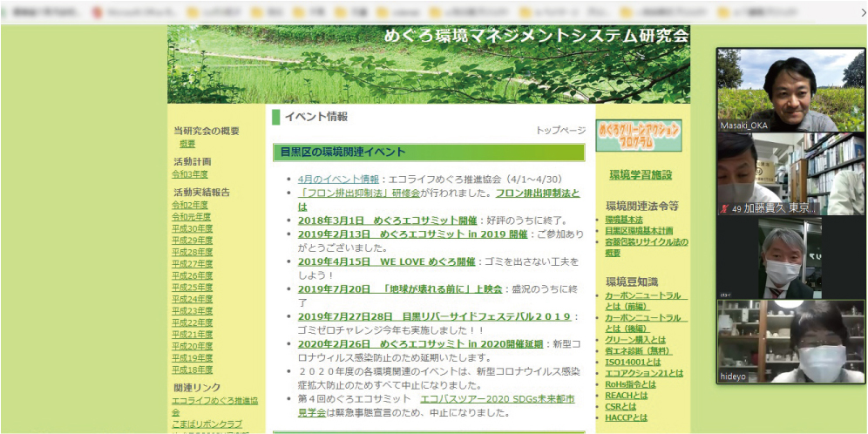Select the unnamed masked participant's video thumbnail
The image size is (868, 434).
[791, 257]
